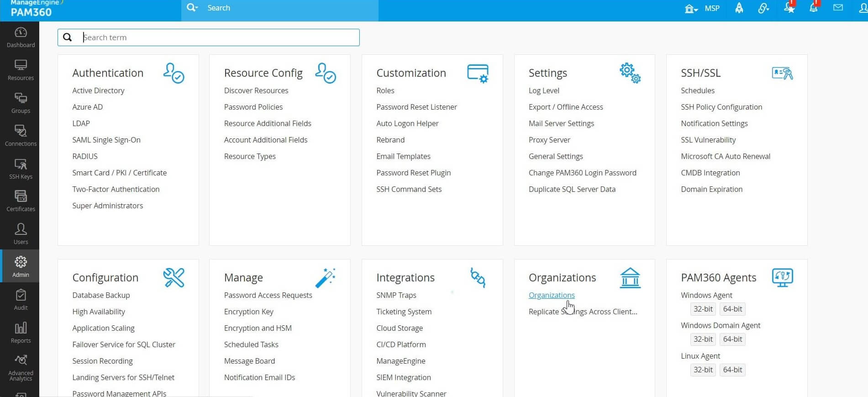Image resolution: width=868 pixels, height=397 pixels.
Task: Open Advanced Analytics in the sidebar
Action: (x=21, y=368)
